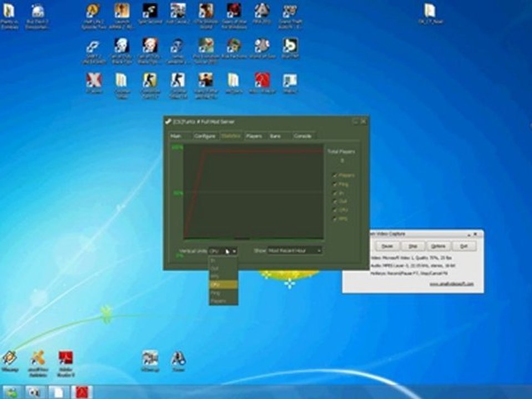
Task: Click Stop in the Video Capture window
Action: click(x=412, y=246)
